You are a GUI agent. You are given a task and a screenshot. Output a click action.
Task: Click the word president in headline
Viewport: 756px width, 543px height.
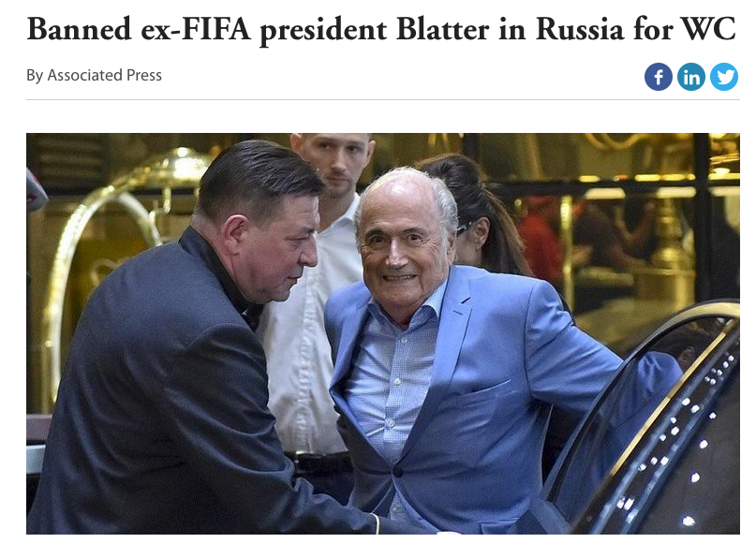pyautogui.click(x=323, y=30)
